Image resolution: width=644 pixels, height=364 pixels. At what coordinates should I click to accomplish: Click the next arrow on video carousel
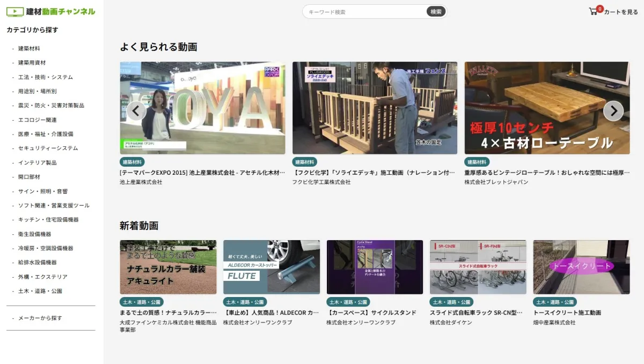coord(613,111)
